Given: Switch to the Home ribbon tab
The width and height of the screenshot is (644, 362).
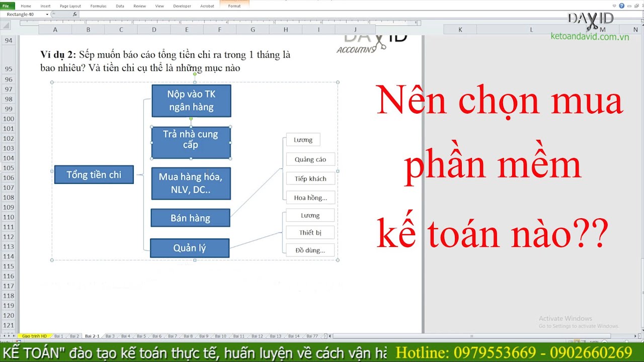Looking at the screenshot, I should [x=26, y=6].
